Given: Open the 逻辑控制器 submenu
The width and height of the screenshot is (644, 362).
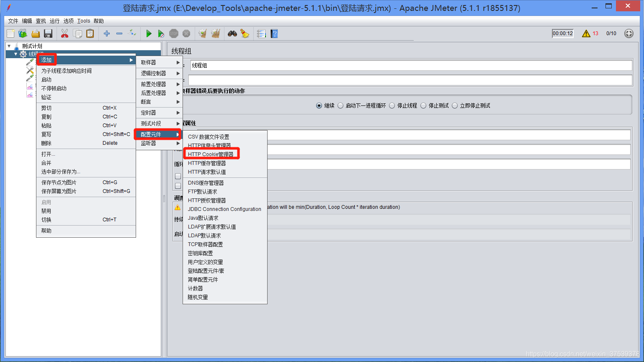Looking at the screenshot, I should [x=160, y=73].
